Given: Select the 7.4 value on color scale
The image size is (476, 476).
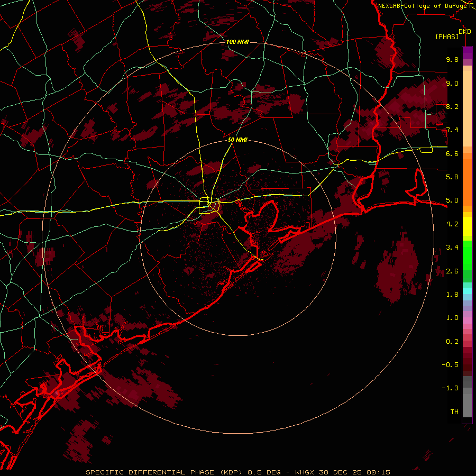Looking at the screenshot, I should click(x=452, y=130).
